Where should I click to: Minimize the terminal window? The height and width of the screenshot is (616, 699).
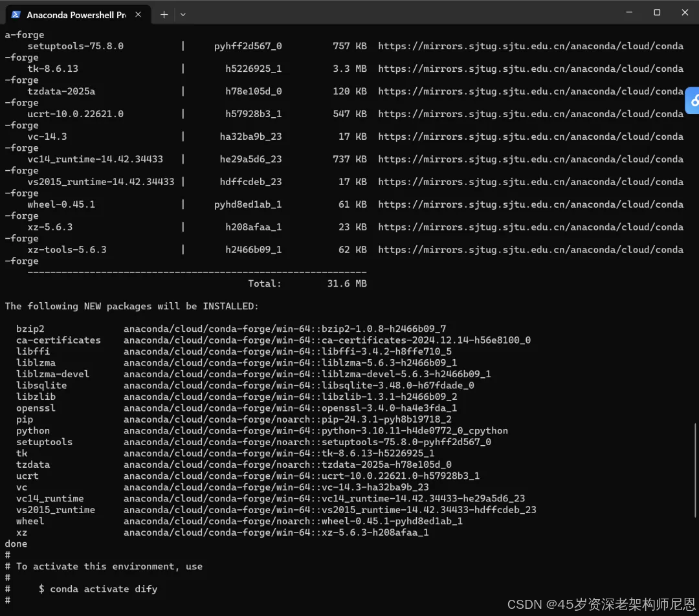[x=629, y=12]
